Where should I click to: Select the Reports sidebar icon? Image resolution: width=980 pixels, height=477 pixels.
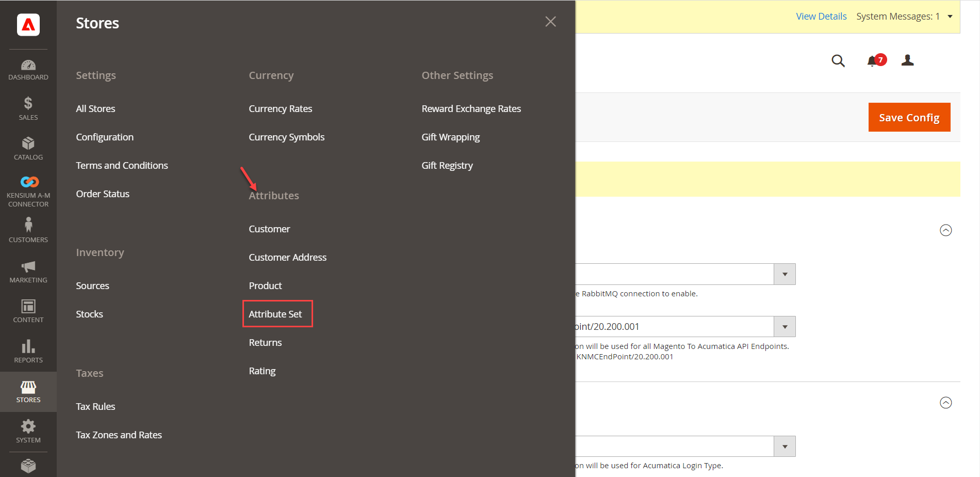pos(28,350)
